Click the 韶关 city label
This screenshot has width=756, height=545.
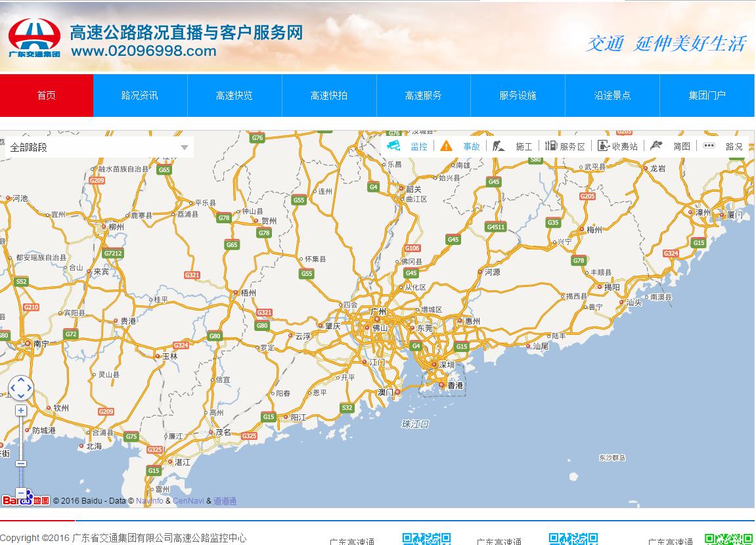(x=414, y=189)
